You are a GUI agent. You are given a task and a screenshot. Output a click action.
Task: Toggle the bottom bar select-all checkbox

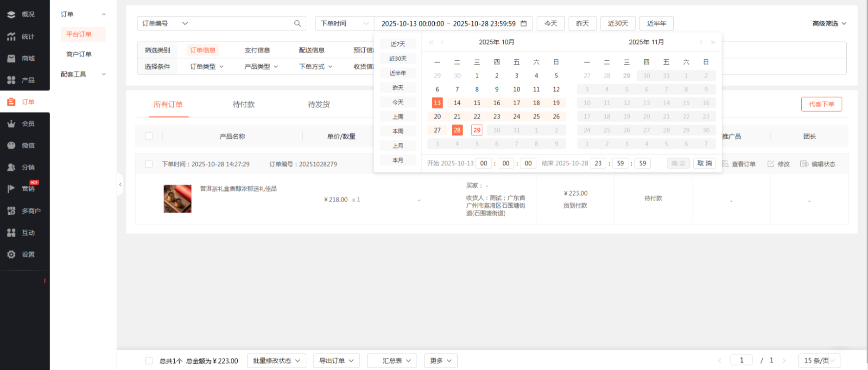(x=149, y=361)
